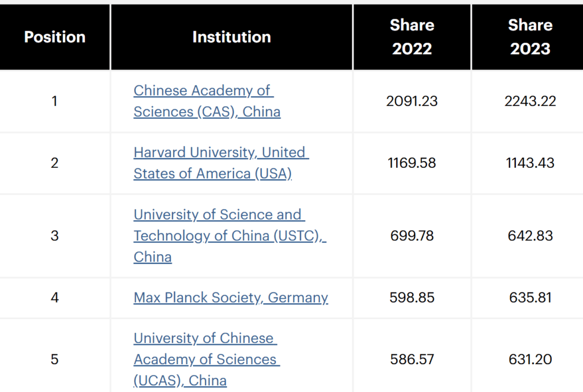Select Max Planck's 598.85 share value
The height and width of the screenshot is (392, 583).
click(412, 298)
